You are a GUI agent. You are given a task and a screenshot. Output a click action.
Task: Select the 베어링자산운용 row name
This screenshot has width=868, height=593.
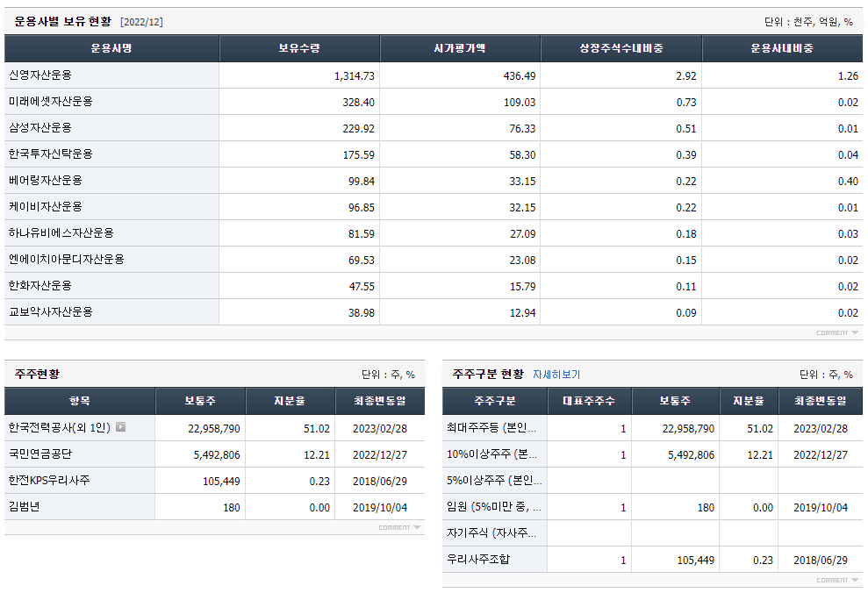[x=46, y=181]
